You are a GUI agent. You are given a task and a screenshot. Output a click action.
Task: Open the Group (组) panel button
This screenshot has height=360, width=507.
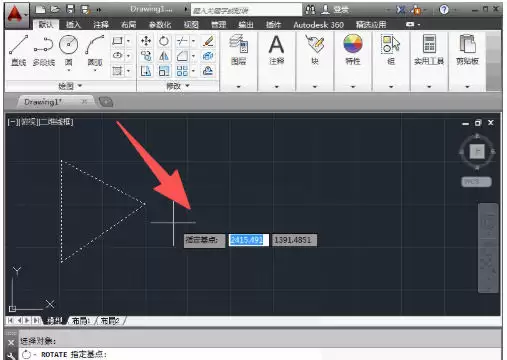[x=391, y=49]
